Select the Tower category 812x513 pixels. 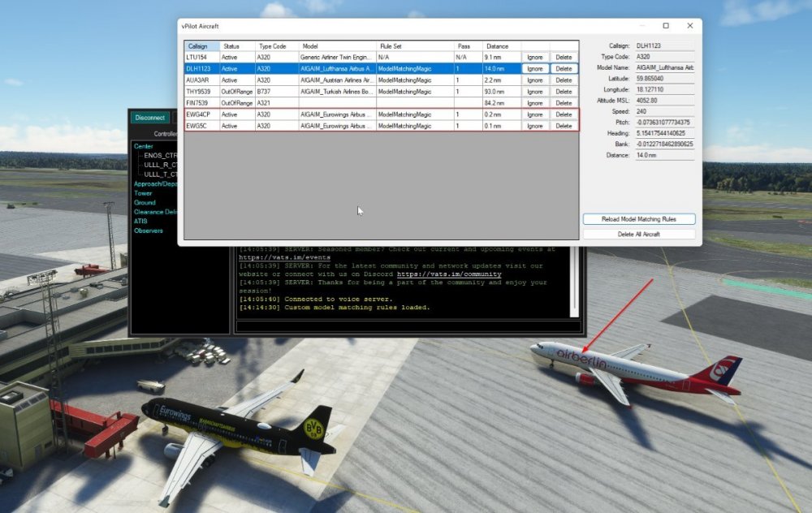pos(143,193)
